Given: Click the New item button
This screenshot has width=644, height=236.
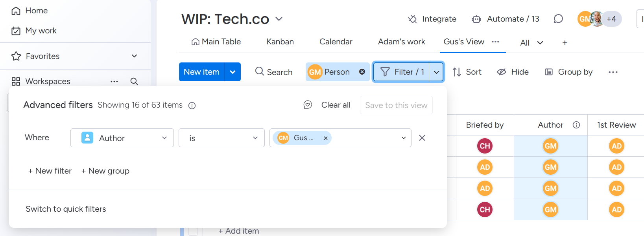Looking at the screenshot, I should [x=201, y=72].
